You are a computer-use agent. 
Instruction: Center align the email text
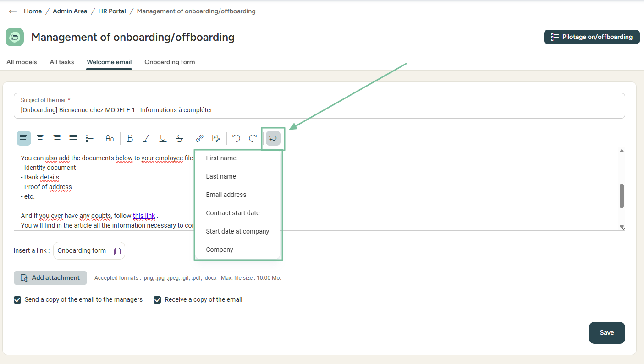[x=40, y=138]
